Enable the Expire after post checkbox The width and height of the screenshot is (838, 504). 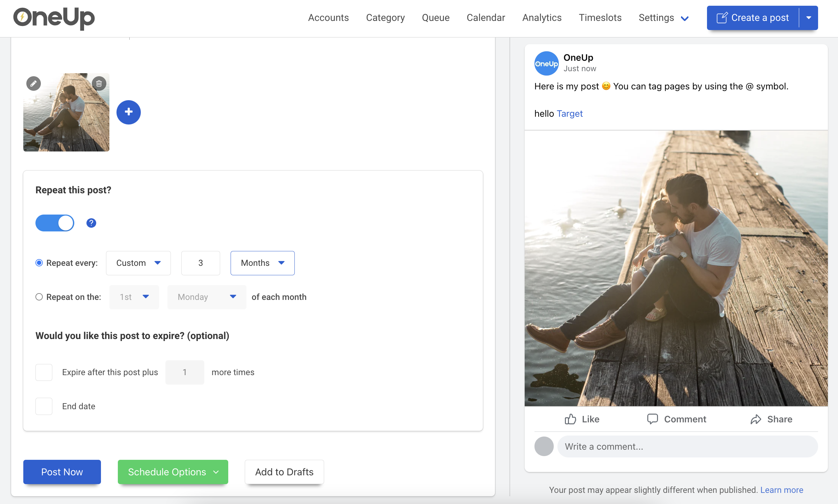pos(44,372)
